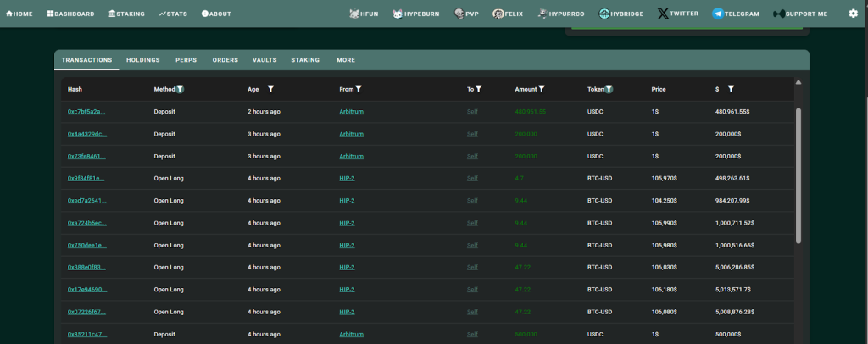Screen dimensions: 868x344
Task: Open the Method column filter
Action: (180, 89)
